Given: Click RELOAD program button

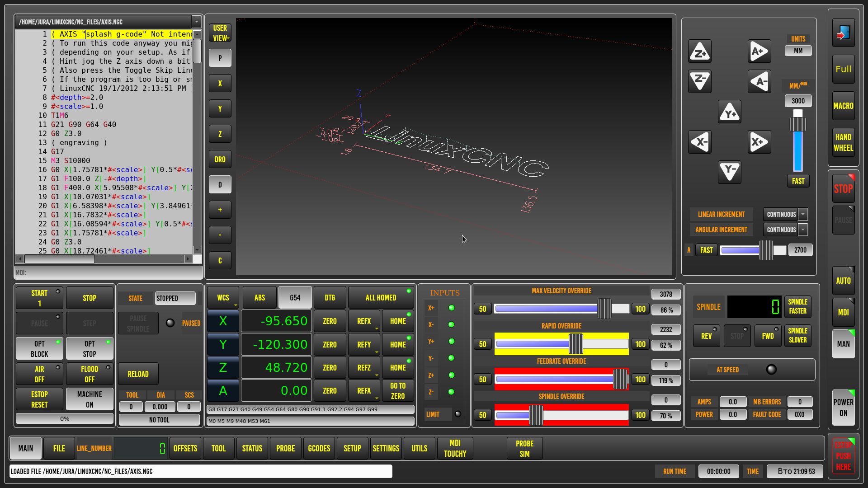Looking at the screenshot, I should (138, 374).
